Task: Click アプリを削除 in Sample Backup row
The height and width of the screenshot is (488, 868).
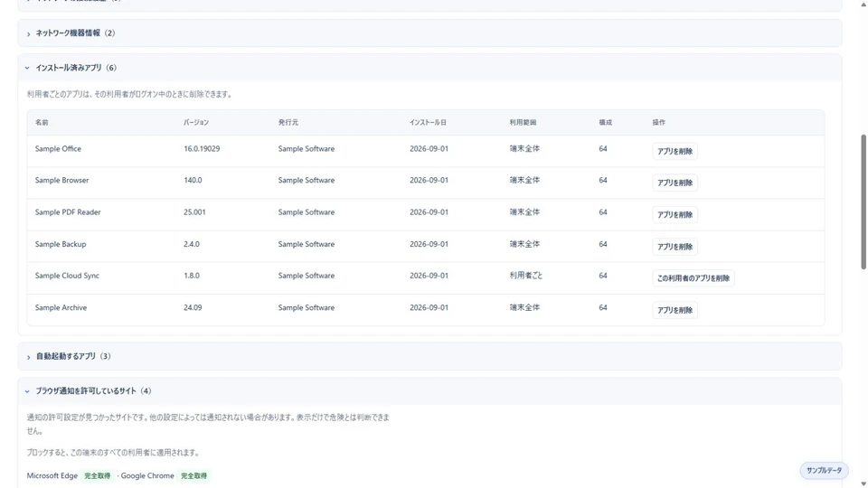Action: click(675, 247)
